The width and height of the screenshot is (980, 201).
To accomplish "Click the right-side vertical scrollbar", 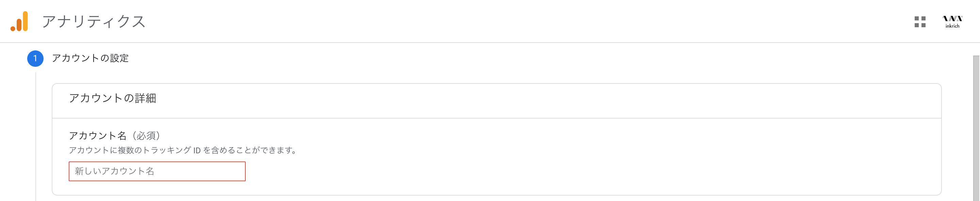I will [976, 128].
